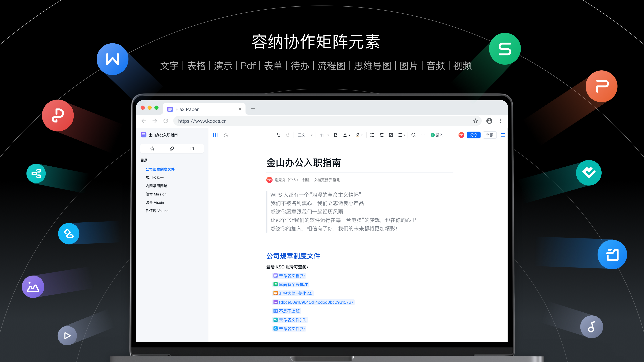Click the orange P Presentation icon

coord(602,86)
